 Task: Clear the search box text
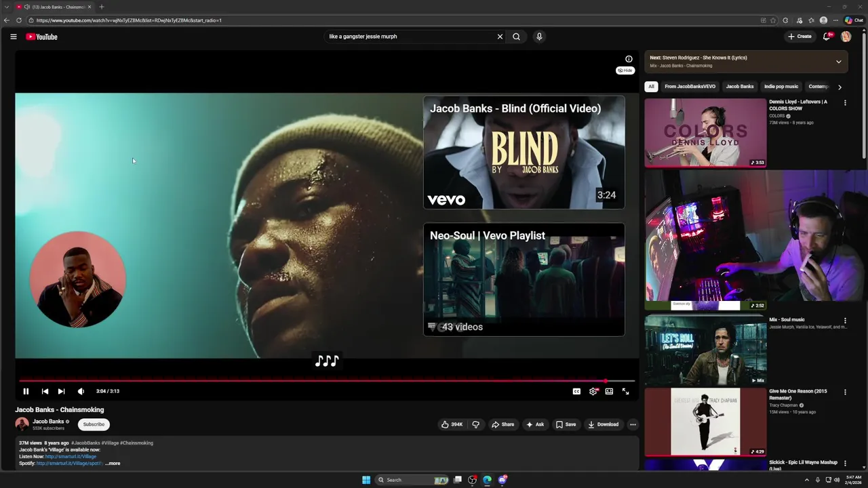[500, 37]
